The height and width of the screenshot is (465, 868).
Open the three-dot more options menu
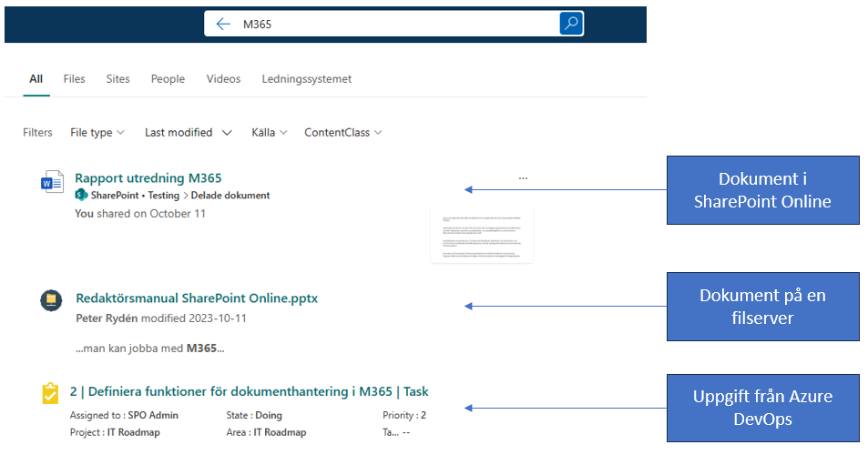tap(523, 178)
